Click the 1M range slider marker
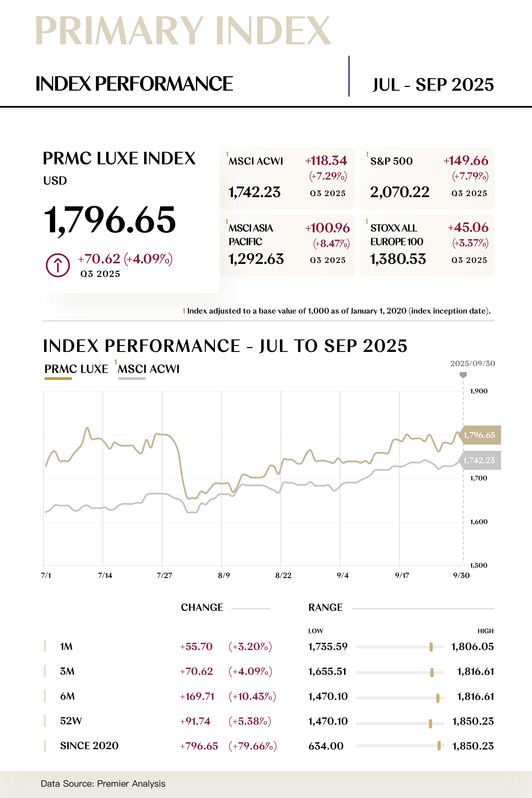Image resolution: width=532 pixels, height=798 pixels. [x=431, y=647]
